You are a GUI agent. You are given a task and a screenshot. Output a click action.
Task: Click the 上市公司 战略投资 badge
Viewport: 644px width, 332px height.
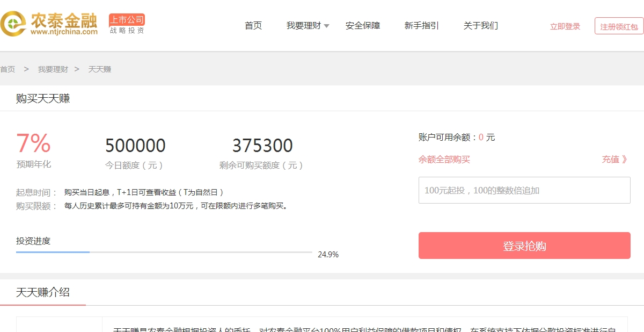coord(127,24)
